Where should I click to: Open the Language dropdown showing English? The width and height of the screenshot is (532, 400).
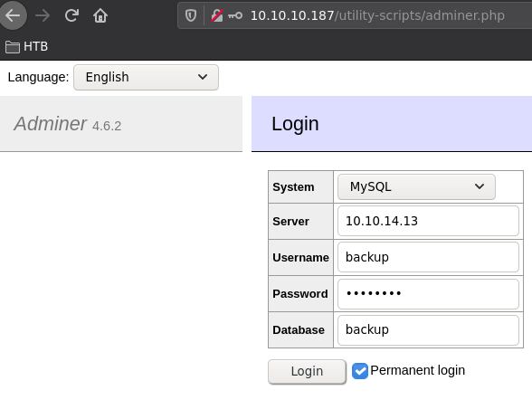(146, 77)
